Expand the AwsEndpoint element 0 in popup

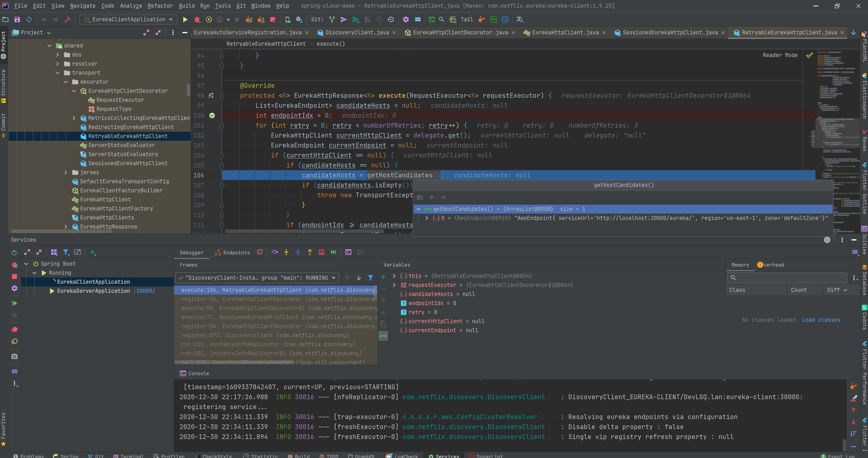(427, 218)
